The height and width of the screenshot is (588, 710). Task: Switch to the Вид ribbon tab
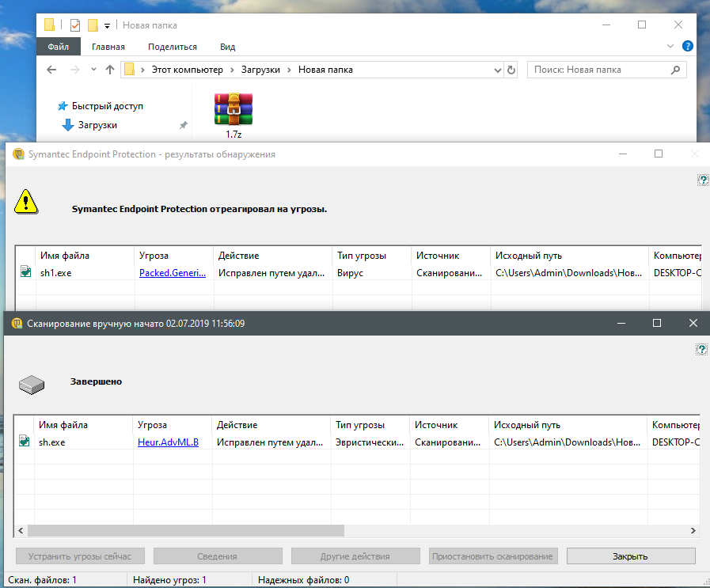coord(228,47)
